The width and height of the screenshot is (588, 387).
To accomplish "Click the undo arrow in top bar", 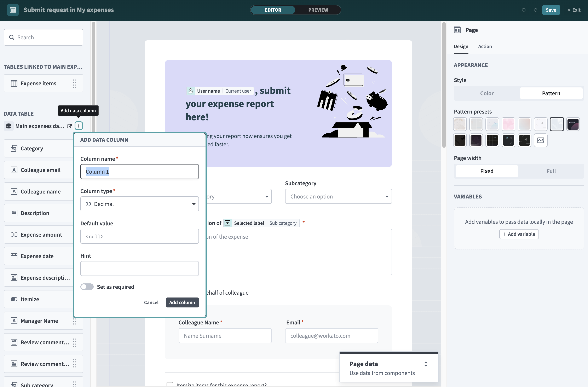I will pos(524,10).
